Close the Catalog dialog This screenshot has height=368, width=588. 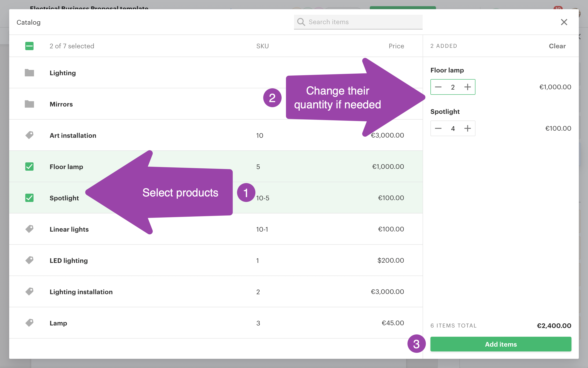coord(564,22)
